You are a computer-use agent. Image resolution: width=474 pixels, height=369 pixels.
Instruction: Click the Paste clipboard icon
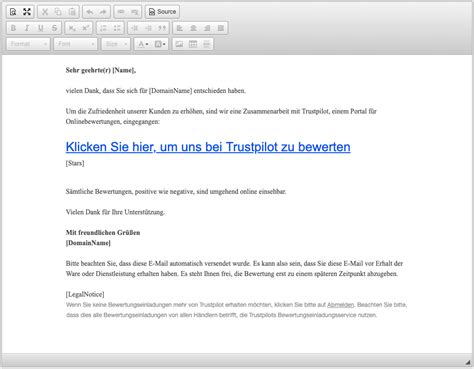tap(72, 12)
